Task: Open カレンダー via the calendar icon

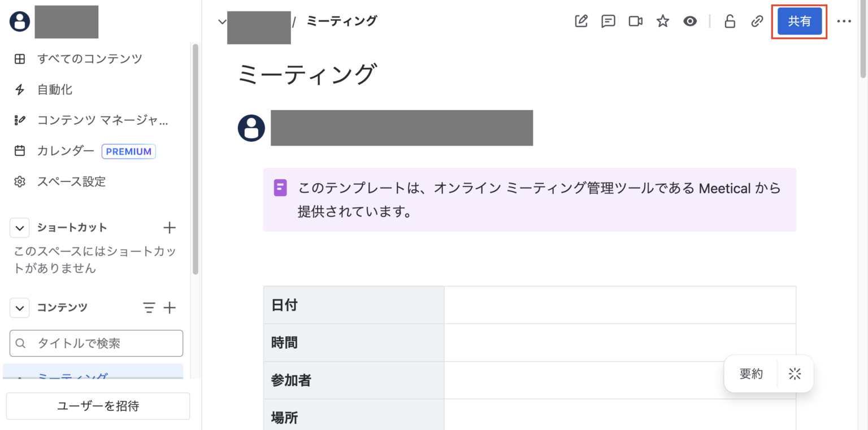Action: point(19,151)
